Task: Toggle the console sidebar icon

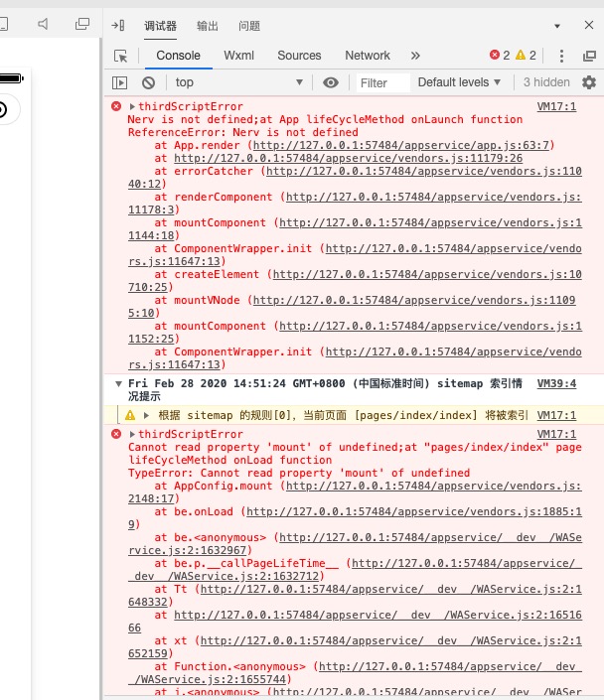Action: point(120,82)
